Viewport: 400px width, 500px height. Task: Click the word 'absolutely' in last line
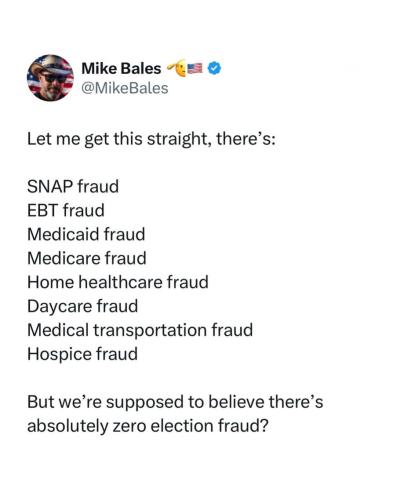coord(68,426)
